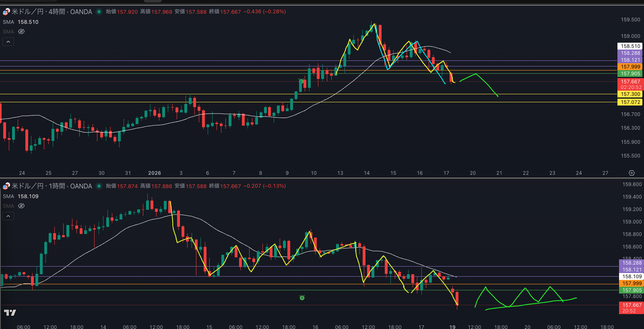
Task: Click the USD/JPY flag icon on the 1-hour chart
Action: [6, 186]
